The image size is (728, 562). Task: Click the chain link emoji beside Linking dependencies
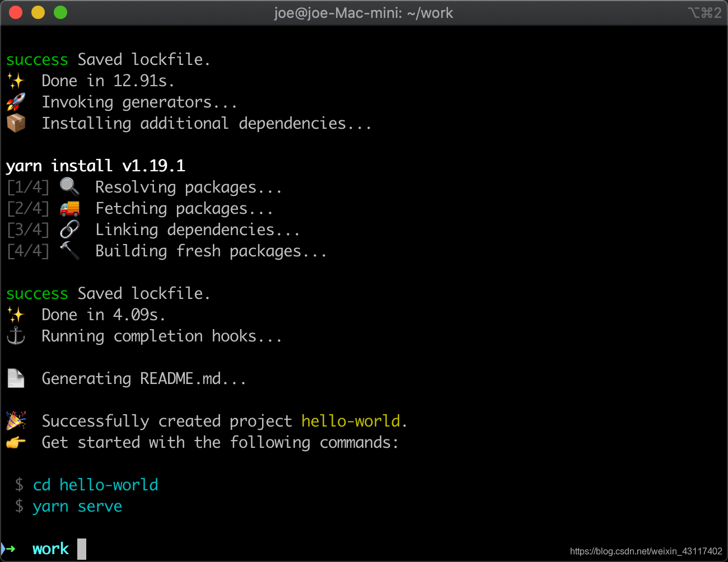pyautogui.click(x=69, y=230)
